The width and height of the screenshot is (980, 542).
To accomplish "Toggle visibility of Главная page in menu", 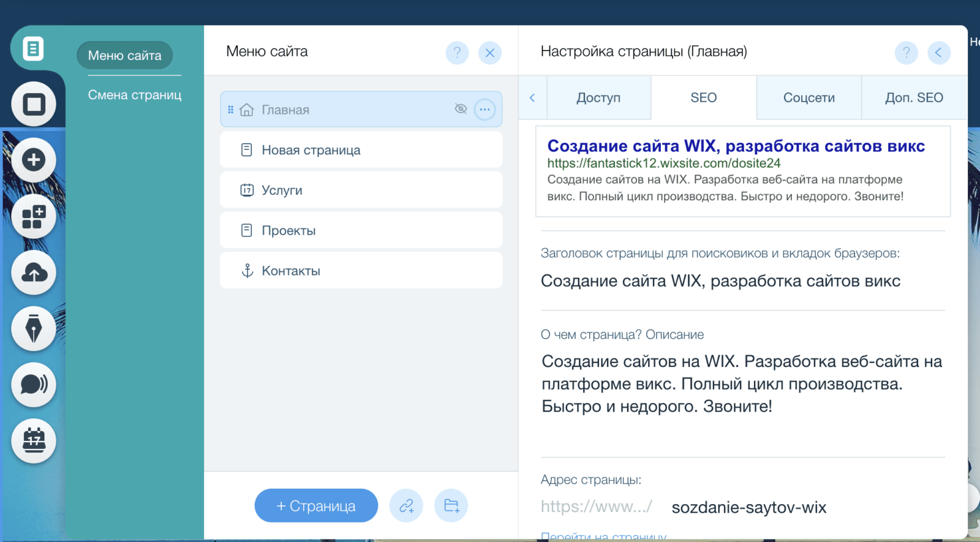I will tap(461, 109).
